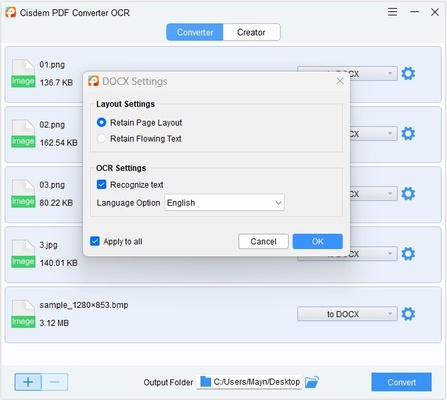Click the 02.png image file icon
This screenshot has width=447, height=400.
pos(23,134)
